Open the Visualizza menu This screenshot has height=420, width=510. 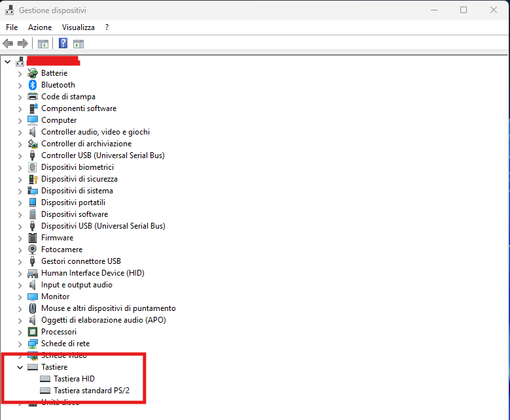(78, 27)
